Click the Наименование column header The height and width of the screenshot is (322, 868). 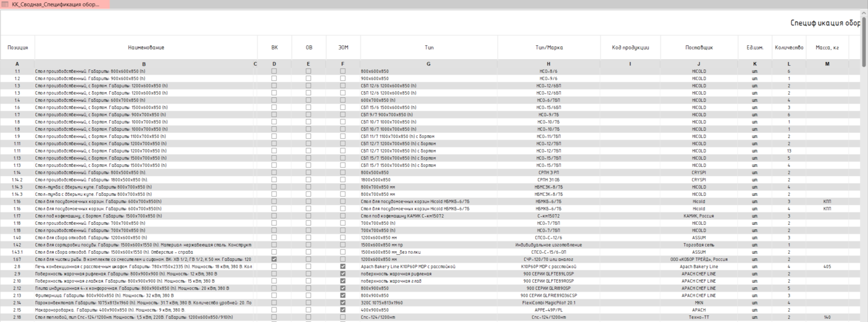point(146,47)
